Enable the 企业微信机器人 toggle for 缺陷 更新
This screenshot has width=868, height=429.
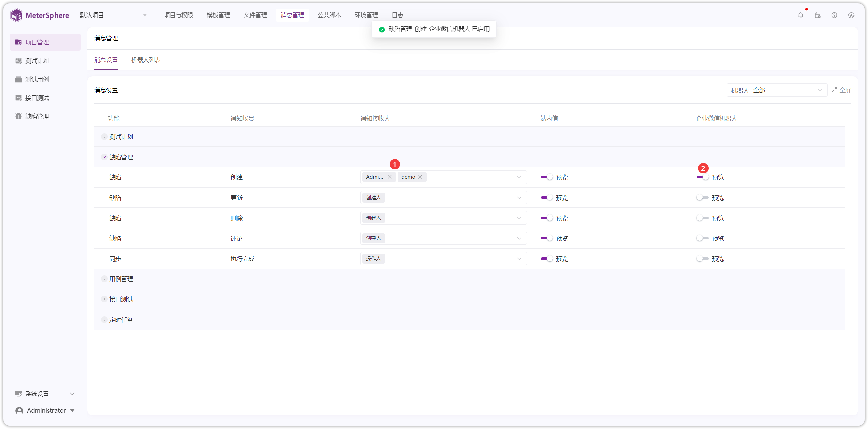point(702,198)
